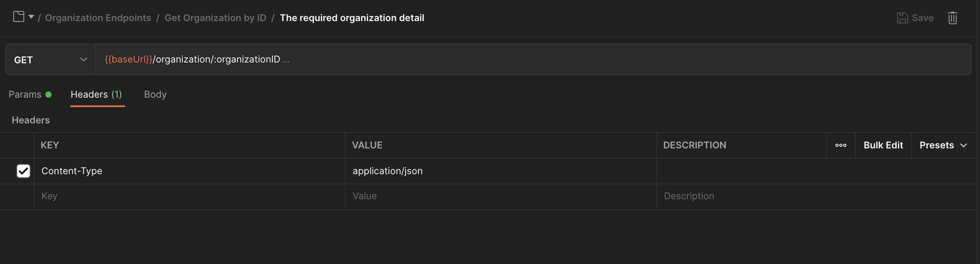Open the GET request method selector
Screen dimensions: 980x264
coord(50,59)
